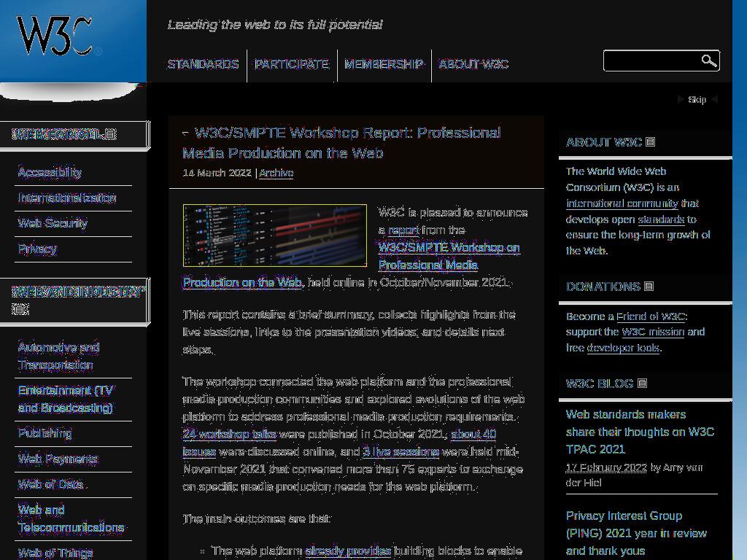Select the '17 February 2022' blog date
Viewport: 747px width, 560px height.
[x=606, y=467]
